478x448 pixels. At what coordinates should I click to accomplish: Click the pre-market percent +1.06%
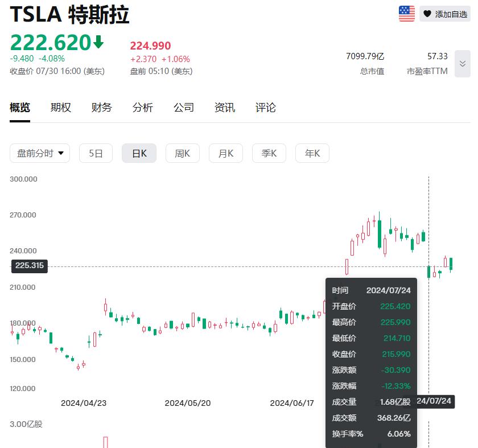[x=176, y=59]
